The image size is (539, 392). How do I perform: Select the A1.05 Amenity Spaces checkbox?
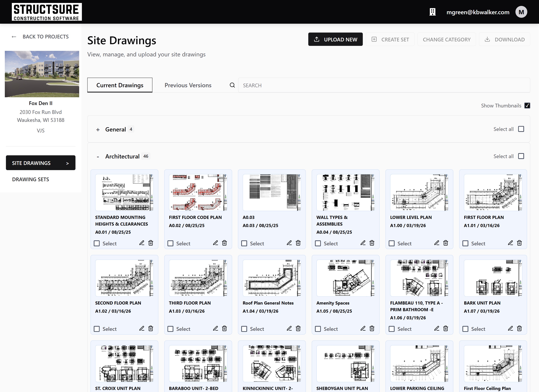tap(318, 329)
